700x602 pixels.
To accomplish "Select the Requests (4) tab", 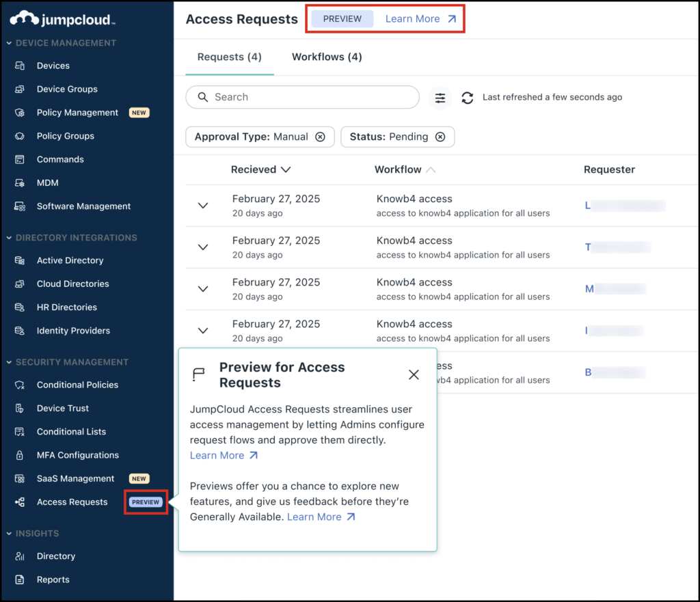I will click(229, 57).
